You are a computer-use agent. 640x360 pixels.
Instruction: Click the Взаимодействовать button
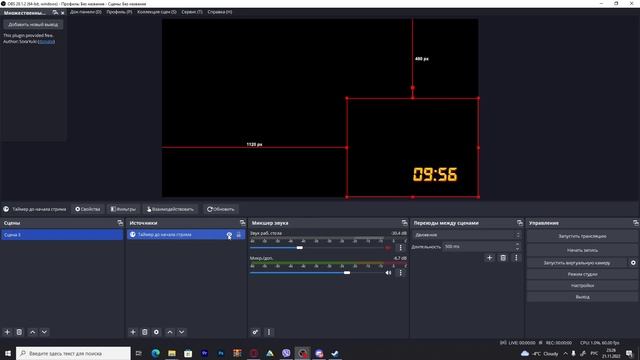(x=170, y=209)
